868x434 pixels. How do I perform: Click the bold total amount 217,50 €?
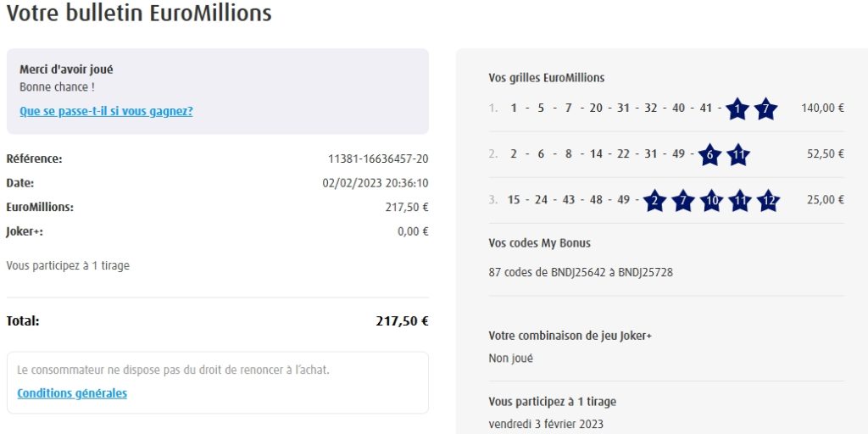(402, 321)
